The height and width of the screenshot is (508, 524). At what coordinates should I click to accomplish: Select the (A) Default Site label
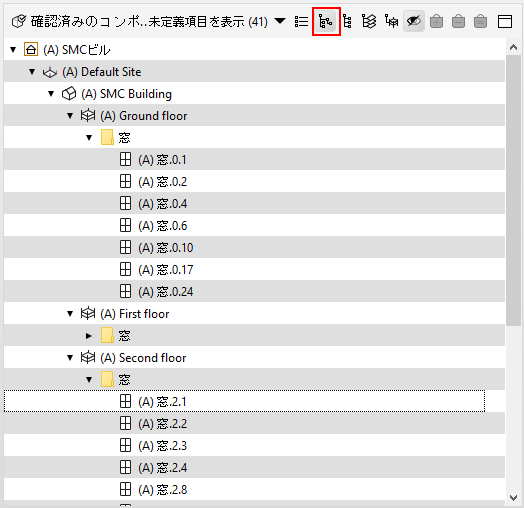(x=102, y=72)
